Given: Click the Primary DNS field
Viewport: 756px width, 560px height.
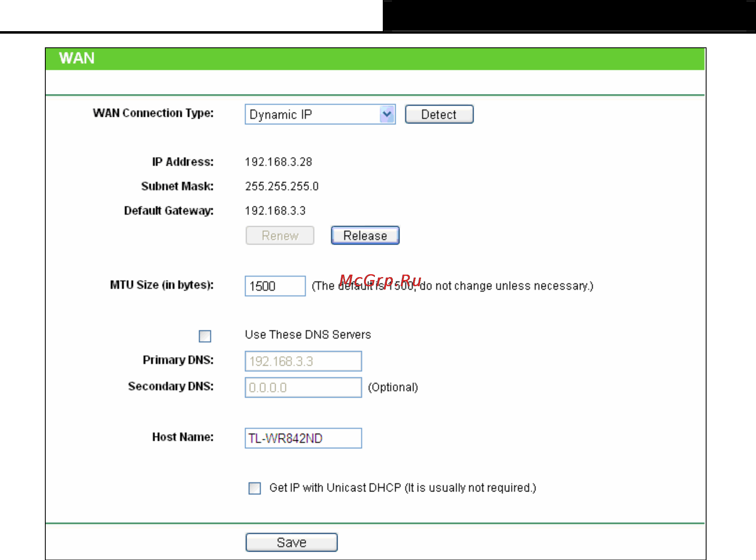Looking at the screenshot, I should pos(303,361).
